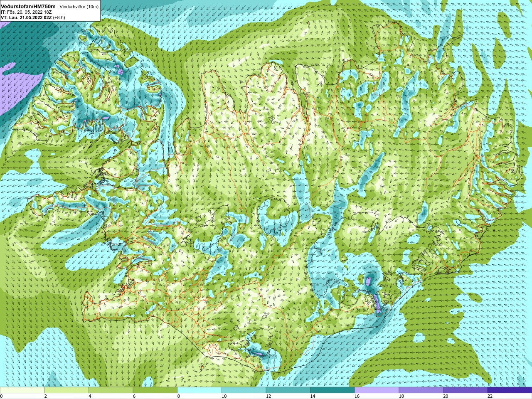Viewport: 532px width, 399px height.
Task: Select the 18–20 purple legend band
Action: pyautogui.click(x=421, y=390)
